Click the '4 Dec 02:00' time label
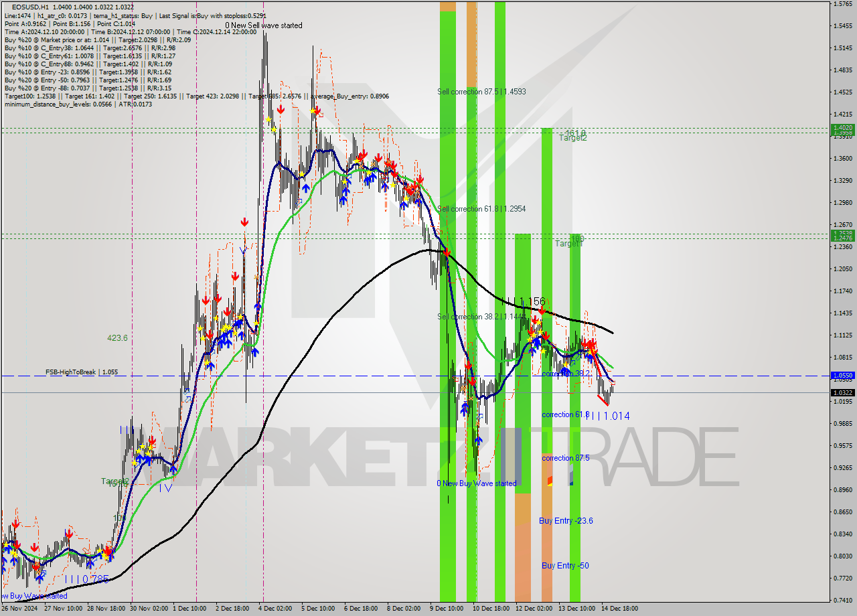The width and height of the screenshot is (857, 616). [x=275, y=609]
